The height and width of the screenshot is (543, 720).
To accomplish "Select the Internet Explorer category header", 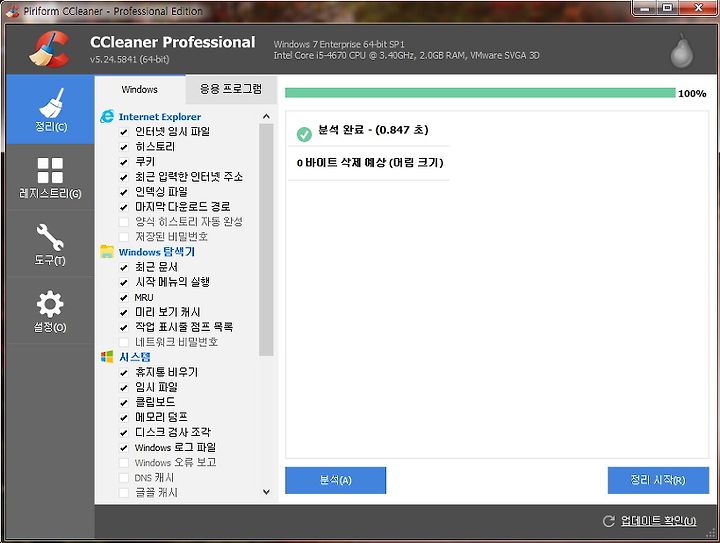I will (x=159, y=117).
